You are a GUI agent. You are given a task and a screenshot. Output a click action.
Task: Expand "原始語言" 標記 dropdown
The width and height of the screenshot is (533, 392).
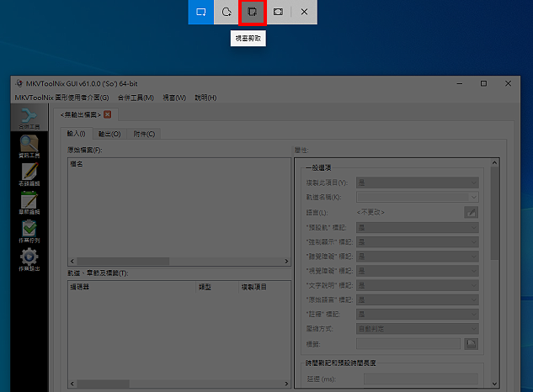pyautogui.click(x=418, y=299)
